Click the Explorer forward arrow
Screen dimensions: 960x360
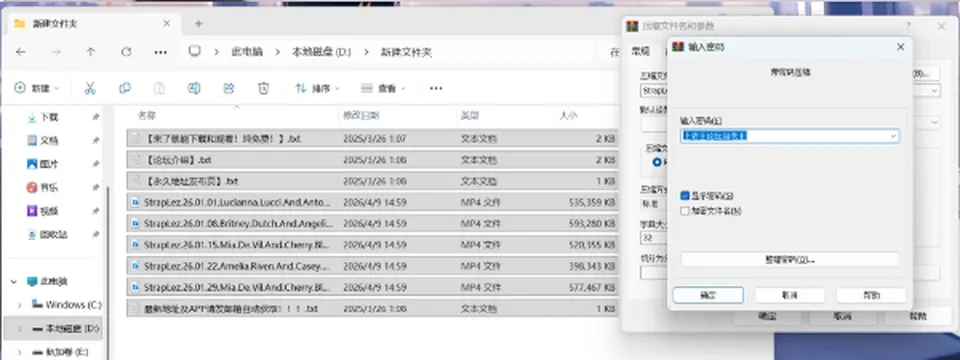pyautogui.click(x=56, y=52)
